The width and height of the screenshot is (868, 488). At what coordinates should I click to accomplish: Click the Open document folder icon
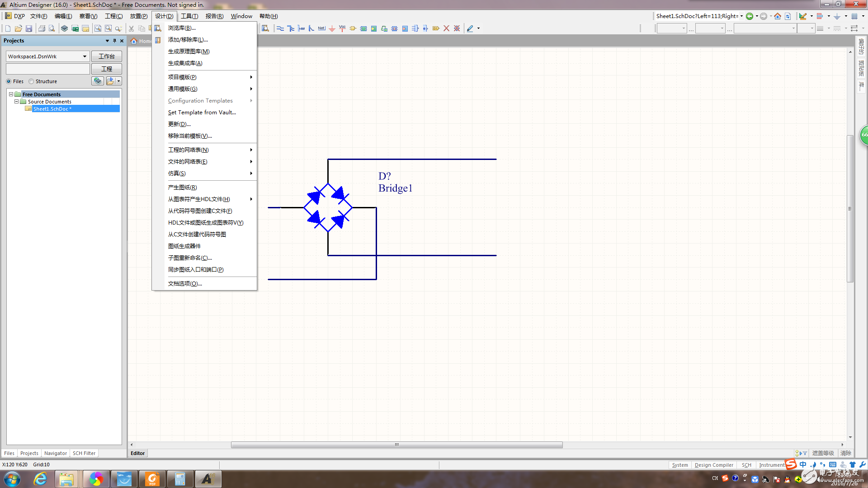(x=19, y=28)
